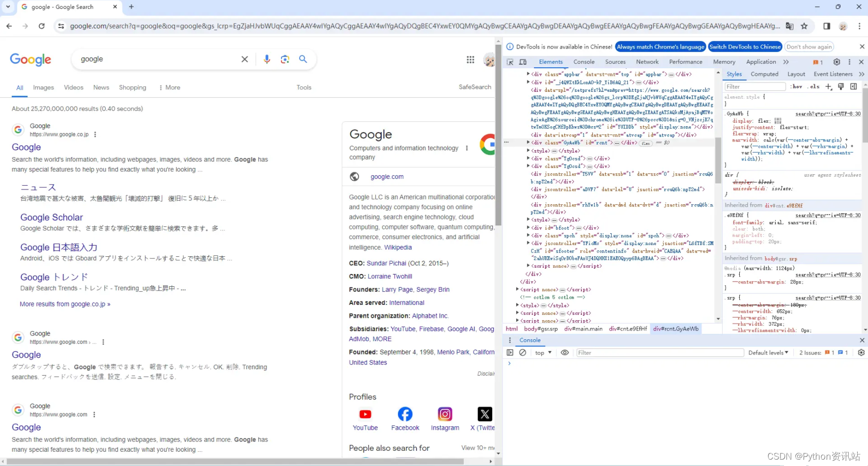Open the tab search dropdown arrow
This screenshot has height=466, width=868.
tap(8, 7)
